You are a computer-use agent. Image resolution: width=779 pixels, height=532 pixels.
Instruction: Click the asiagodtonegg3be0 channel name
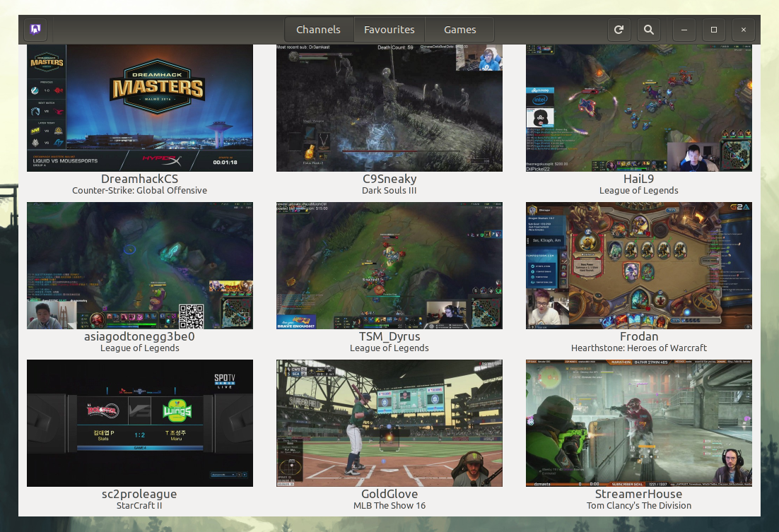tap(139, 337)
